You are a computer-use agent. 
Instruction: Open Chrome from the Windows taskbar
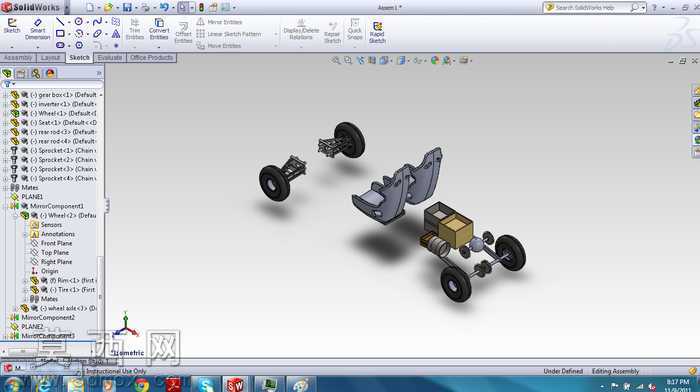142,384
